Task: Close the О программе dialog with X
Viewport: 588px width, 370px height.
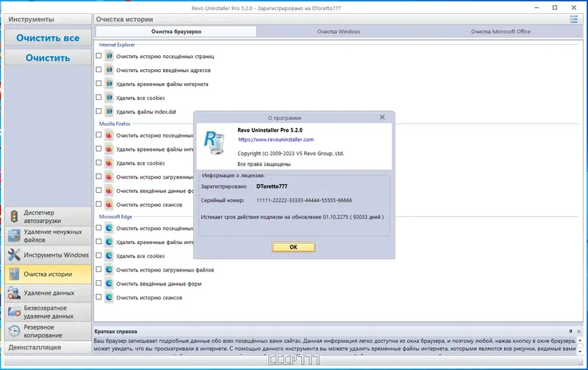Action: tap(382, 117)
